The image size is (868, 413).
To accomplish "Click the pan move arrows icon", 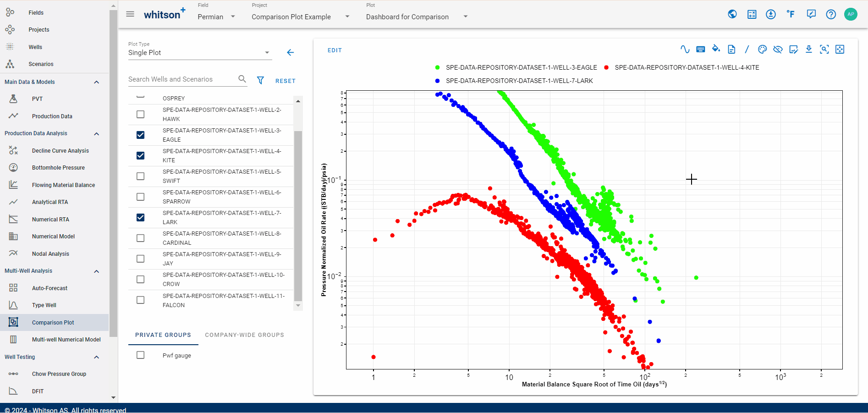I will [x=840, y=50].
